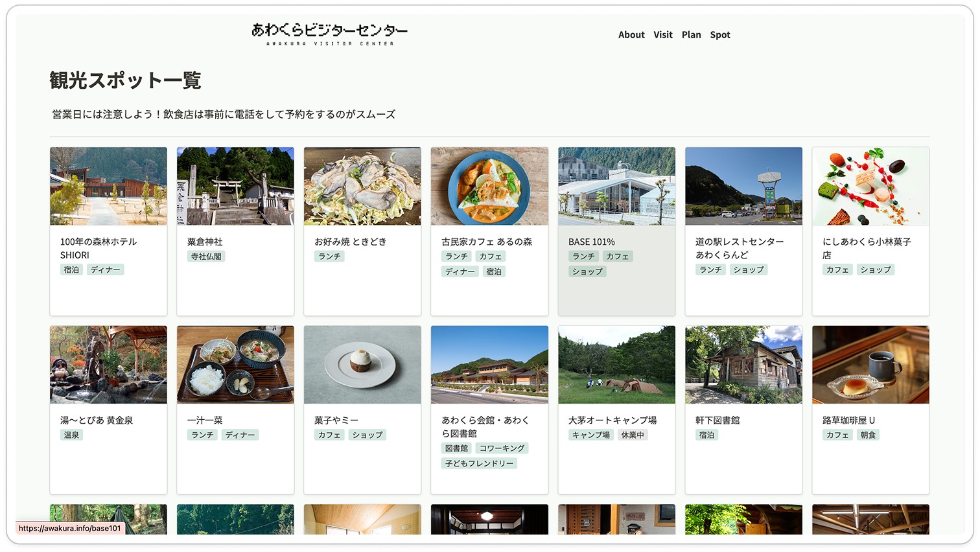
Task: Open the あわくら会館 building photo
Action: (x=489, y=365)
